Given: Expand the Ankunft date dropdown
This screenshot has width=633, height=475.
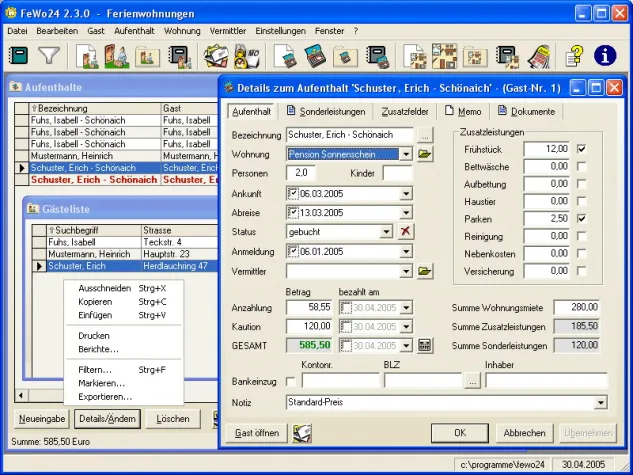Looking at the screenshot, I should [405, 193].
